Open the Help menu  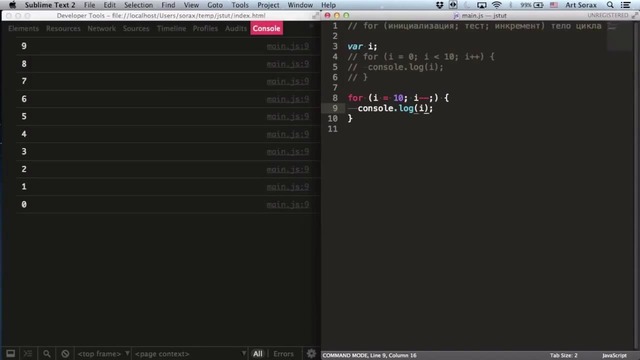[329, 5]
